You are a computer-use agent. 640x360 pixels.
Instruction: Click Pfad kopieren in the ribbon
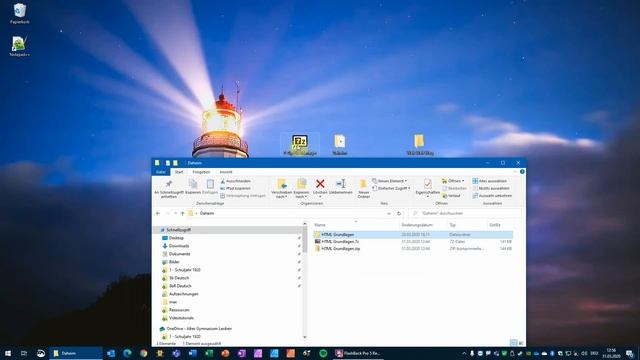[x=236, y=188]
